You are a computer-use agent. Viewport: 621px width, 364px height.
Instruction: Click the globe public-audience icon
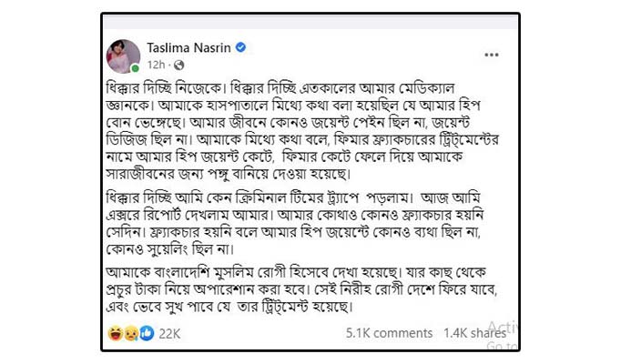(178, 65)
